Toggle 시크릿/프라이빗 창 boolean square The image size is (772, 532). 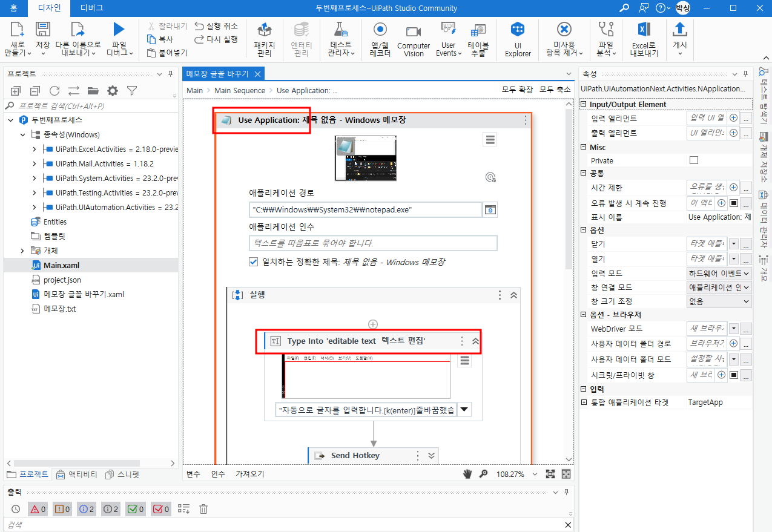[x=734, y=375]
